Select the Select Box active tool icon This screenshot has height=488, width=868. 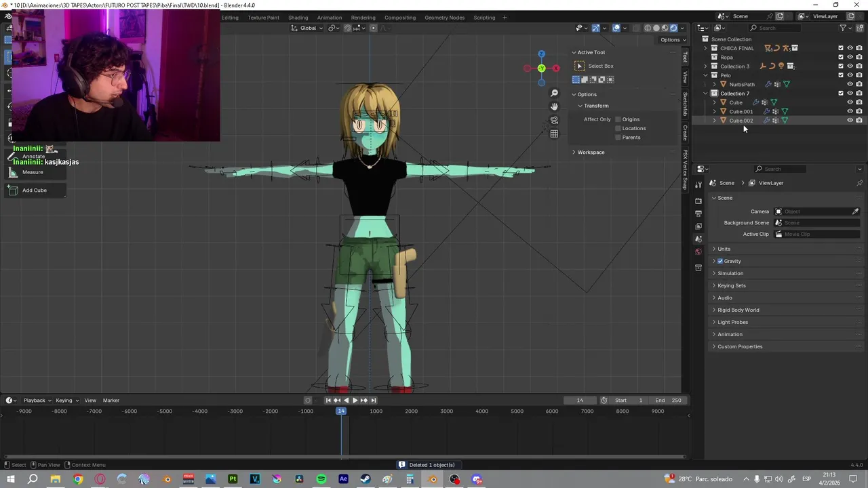pyautogui.click(x=579, y=66)
